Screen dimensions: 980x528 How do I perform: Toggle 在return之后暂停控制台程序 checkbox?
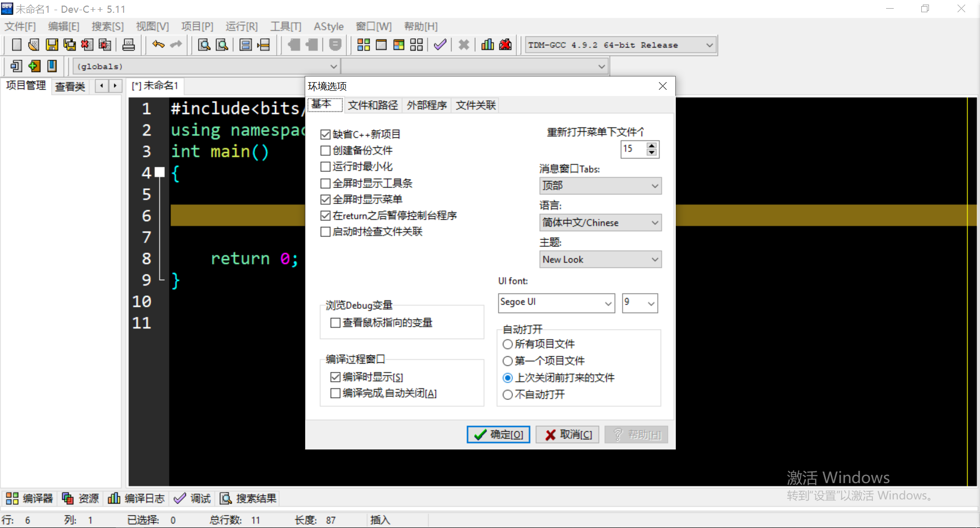[x=325, y=216]
